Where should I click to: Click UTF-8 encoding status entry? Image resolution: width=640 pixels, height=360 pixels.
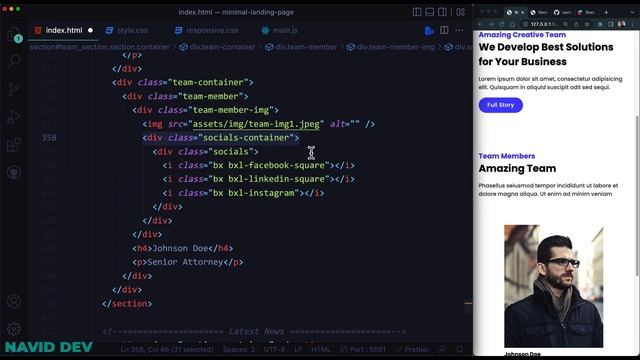[275, 349]
